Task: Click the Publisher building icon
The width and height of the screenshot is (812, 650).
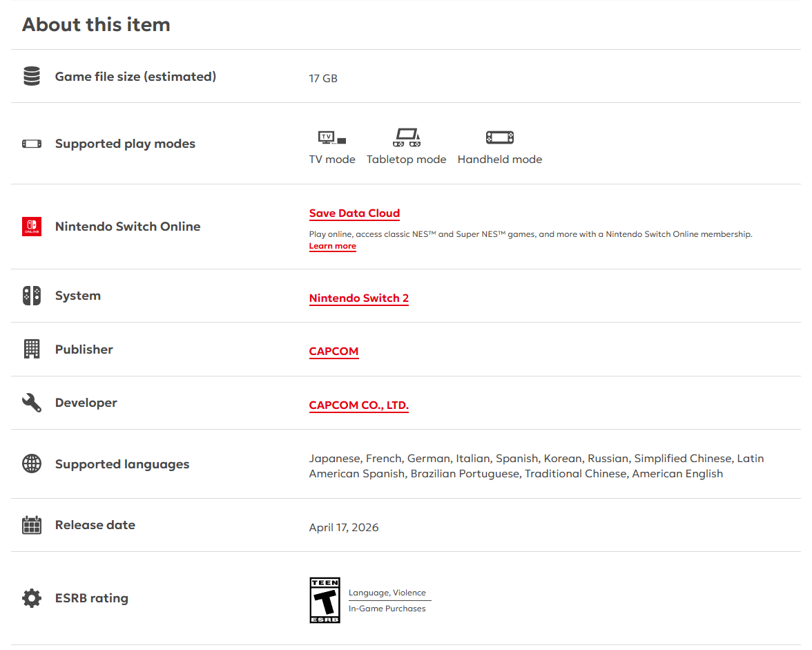Action: tap(32, 350)
